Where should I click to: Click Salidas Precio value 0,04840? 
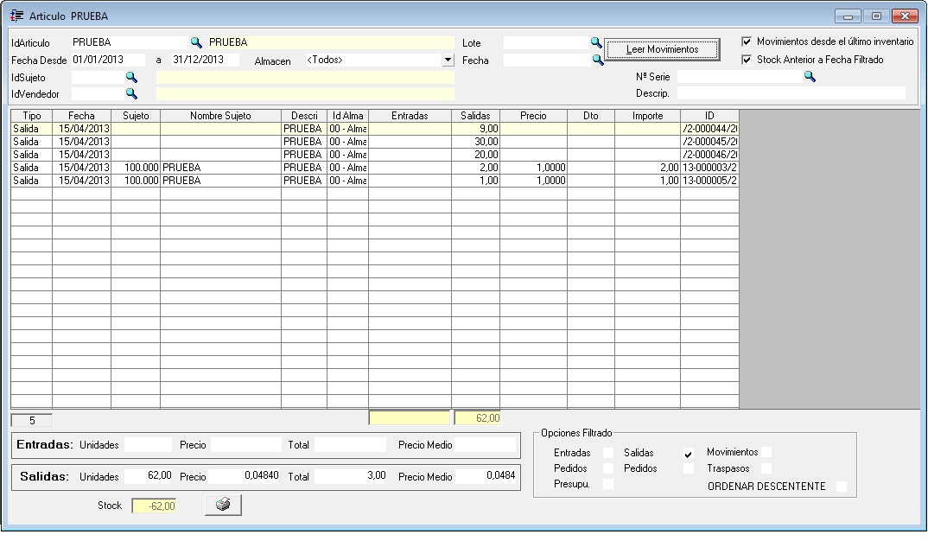pos(245,475)
